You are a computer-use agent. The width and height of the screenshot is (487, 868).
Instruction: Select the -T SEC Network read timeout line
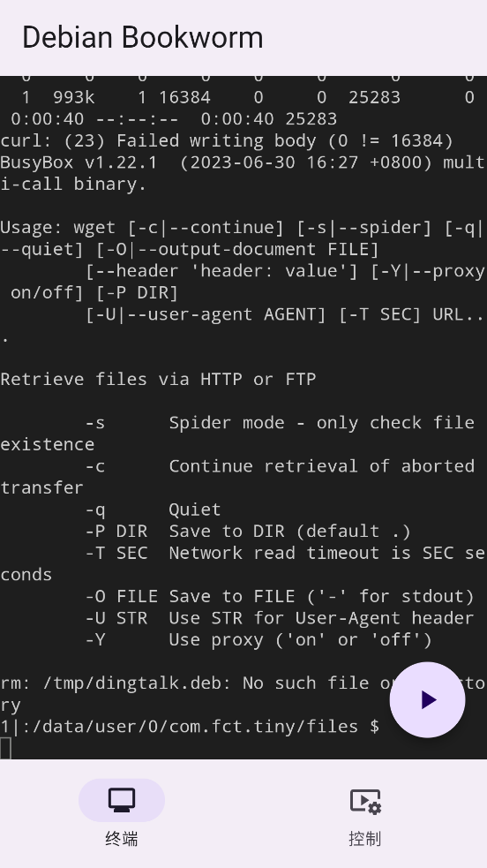[x=243, y=563]
